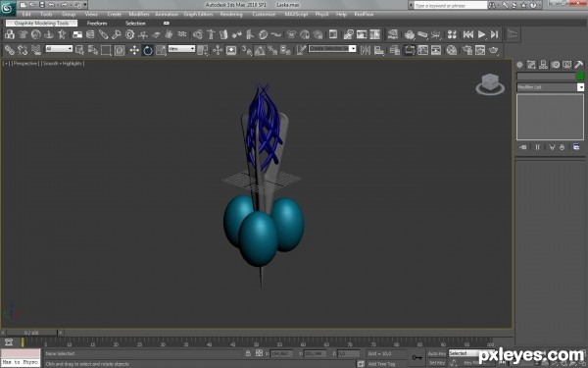Click the Set Keys key icon button
This screenshot has height=368, width=588.
click(x=416, y=357)
